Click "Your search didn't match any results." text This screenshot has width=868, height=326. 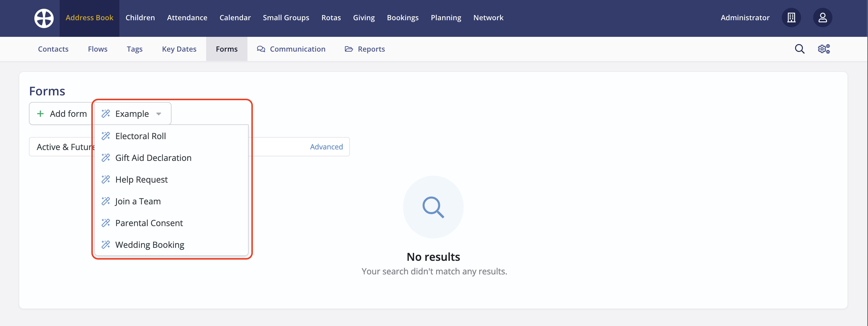click(x=434, y=271)
